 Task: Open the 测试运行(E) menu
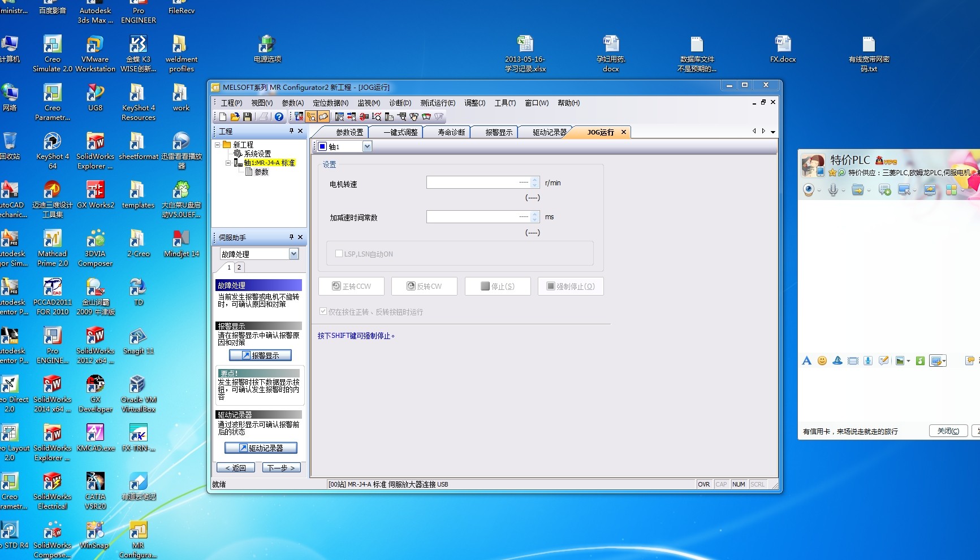click(x=437, y=103)
